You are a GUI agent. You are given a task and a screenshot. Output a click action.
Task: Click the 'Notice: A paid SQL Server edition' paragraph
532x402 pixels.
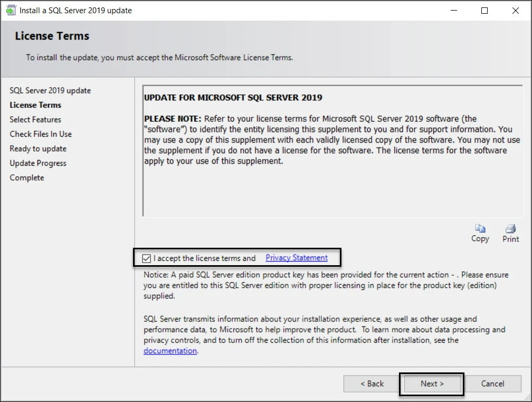pos(326,285)
